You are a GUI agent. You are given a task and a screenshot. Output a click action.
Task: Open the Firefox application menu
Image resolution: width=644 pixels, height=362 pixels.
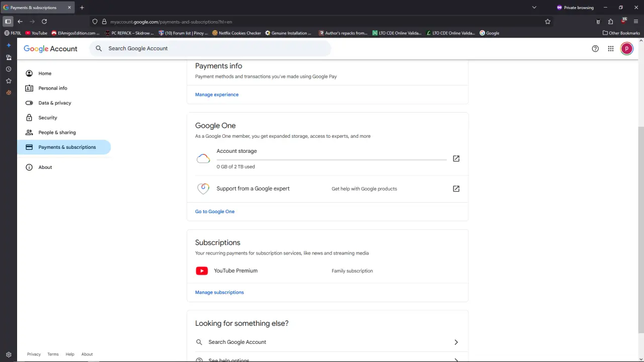point(636,22)
